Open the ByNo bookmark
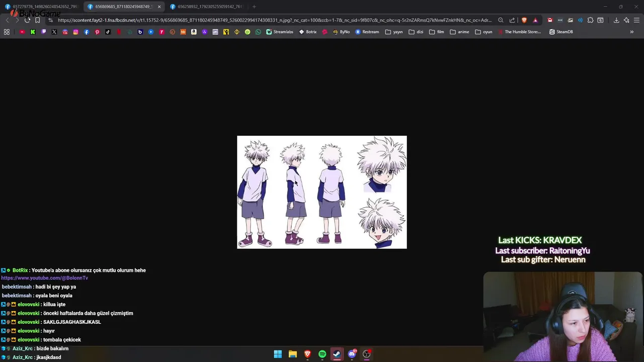 [x=341, y=32]
